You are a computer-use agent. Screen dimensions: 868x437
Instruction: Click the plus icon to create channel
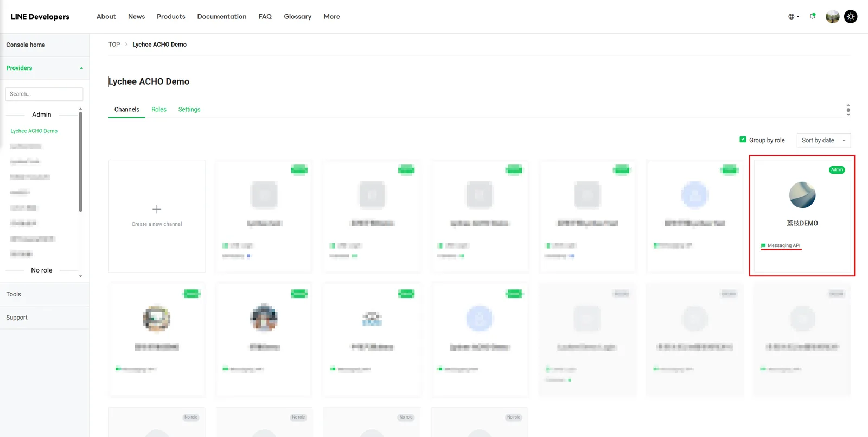tap(157, 209)
